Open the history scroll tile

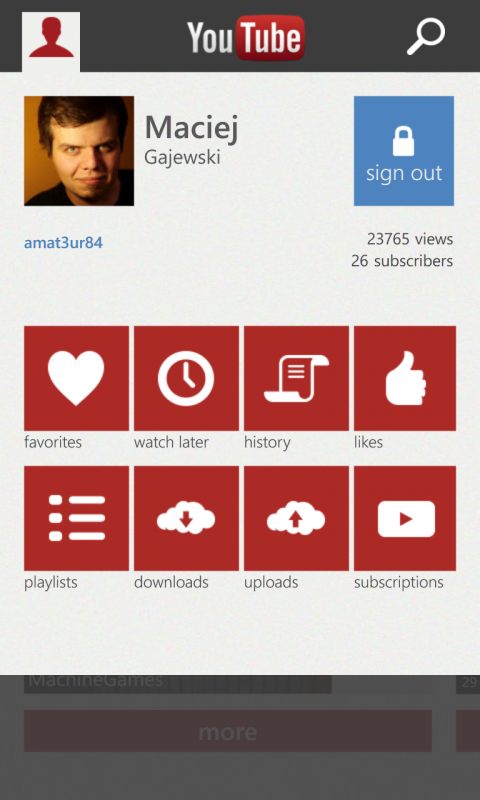(296, 379)
